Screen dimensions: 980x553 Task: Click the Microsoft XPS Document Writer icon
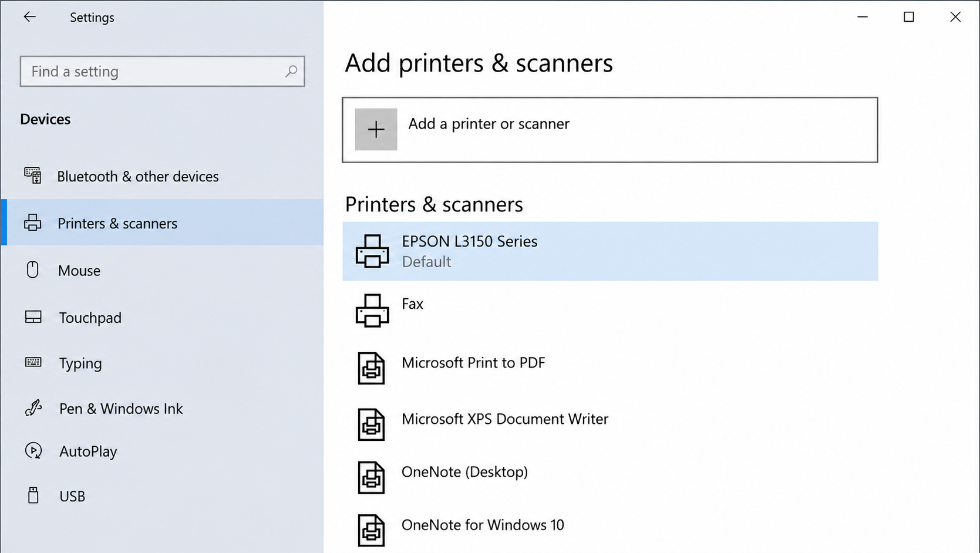(x=371, y=424)
